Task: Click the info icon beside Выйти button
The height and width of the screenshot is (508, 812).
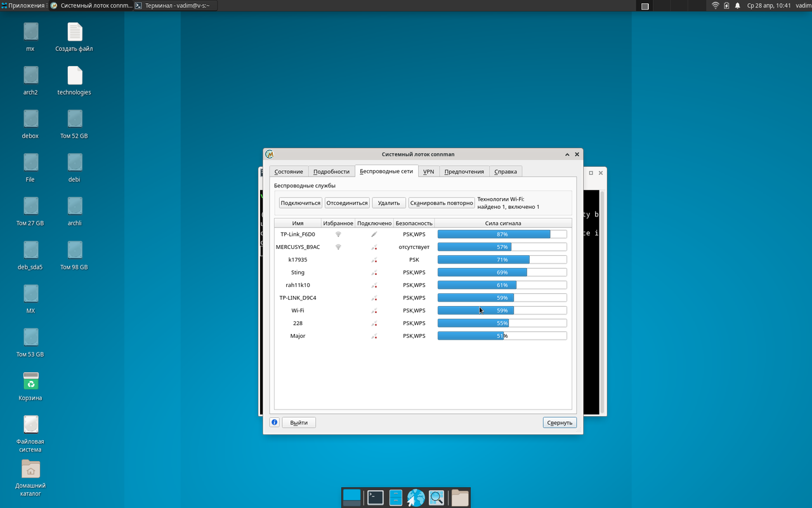Action: tap(274, 422)
